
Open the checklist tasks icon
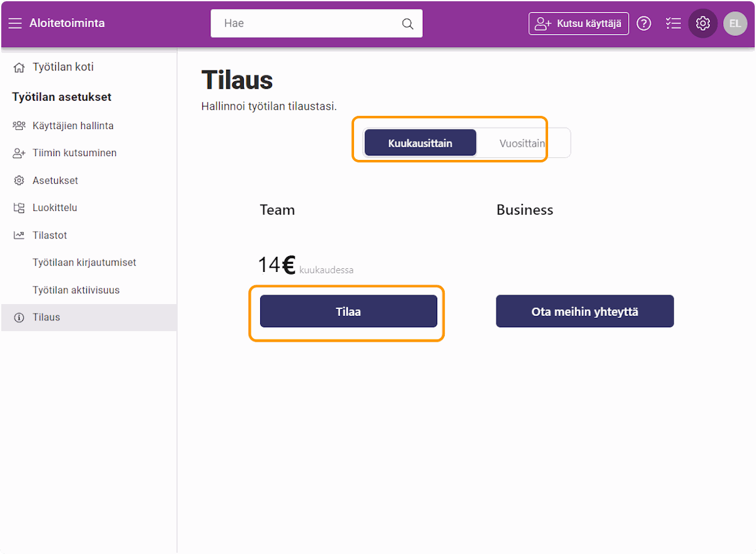pos(673,24)
